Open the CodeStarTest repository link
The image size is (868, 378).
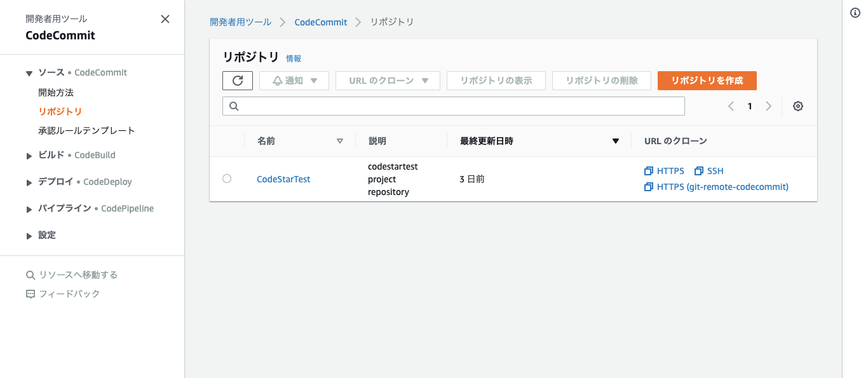coord(283,179)
